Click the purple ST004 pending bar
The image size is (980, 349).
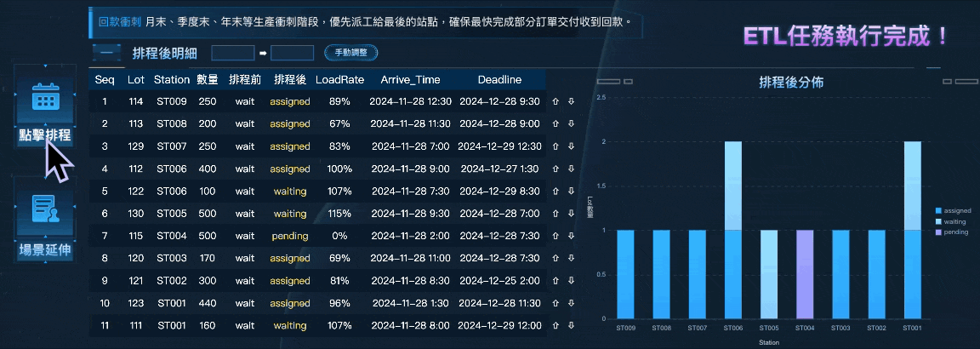pos(804,274)
